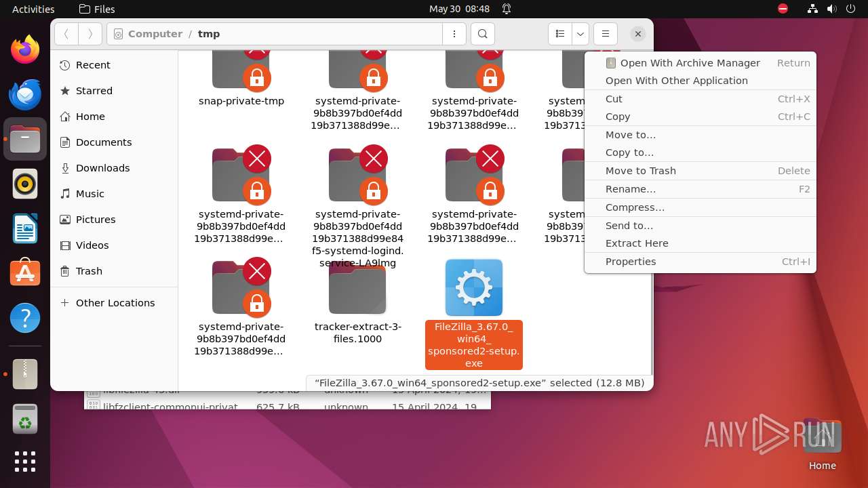
Task: Open Recent in the sidebar
Action: (114, 65)
